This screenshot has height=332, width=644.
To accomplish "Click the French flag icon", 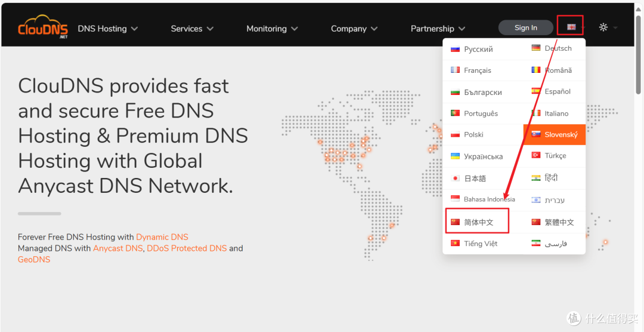I will pos(454,70).
